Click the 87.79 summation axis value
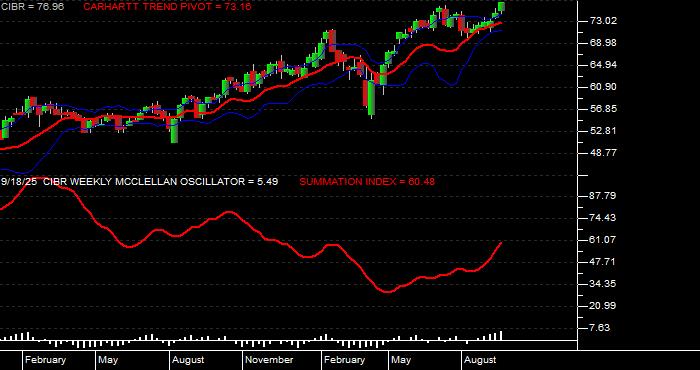Screen dimensions: 700x370 click(603, 196)
